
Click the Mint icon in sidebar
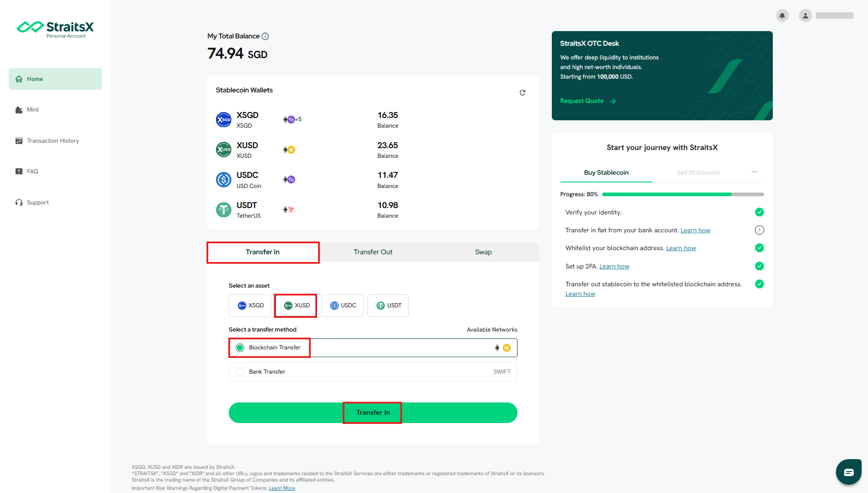tap(19, 110)
